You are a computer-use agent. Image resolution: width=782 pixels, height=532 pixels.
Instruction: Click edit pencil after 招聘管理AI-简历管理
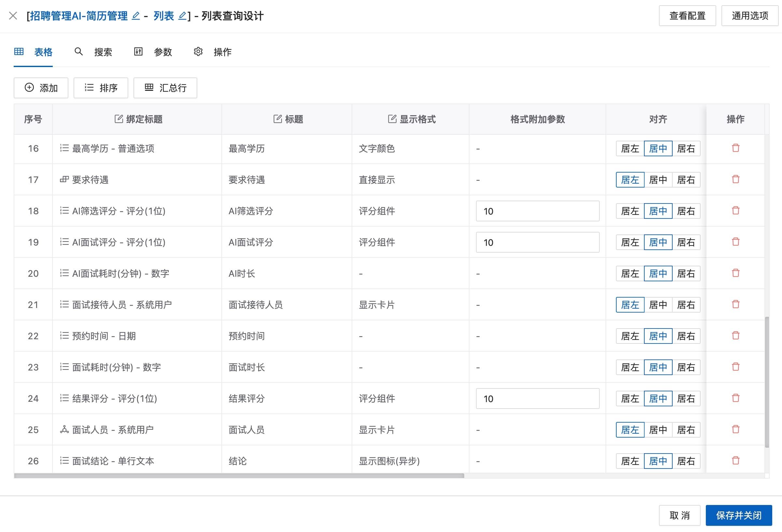click(136, 16)
